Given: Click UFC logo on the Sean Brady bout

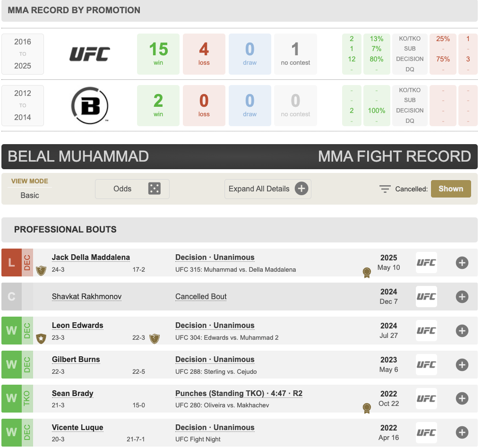Looking at the screenshot, I should 426,398.
